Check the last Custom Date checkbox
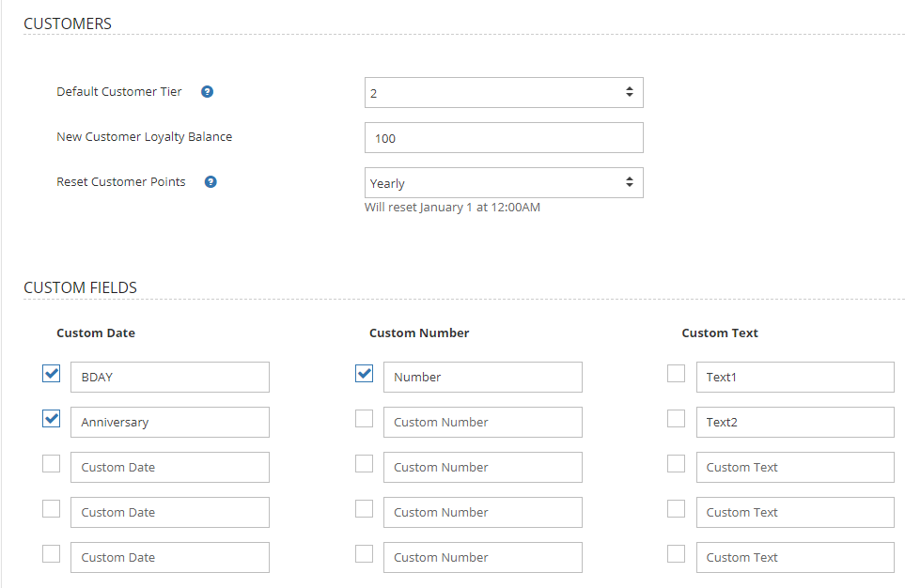The image size is (905, 588). [52, 553]
